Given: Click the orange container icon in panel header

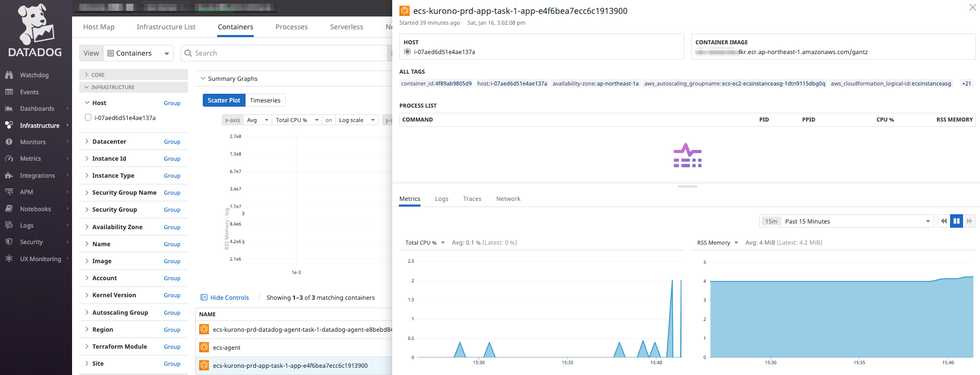Looking at the screenshot, I should 405,11.
